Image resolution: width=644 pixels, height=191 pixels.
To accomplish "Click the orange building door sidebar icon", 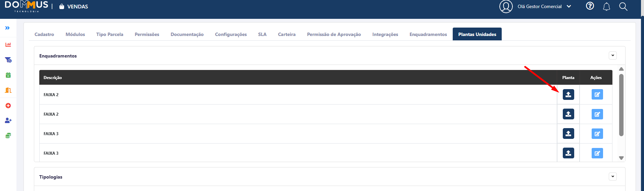I will click(8, 90).
